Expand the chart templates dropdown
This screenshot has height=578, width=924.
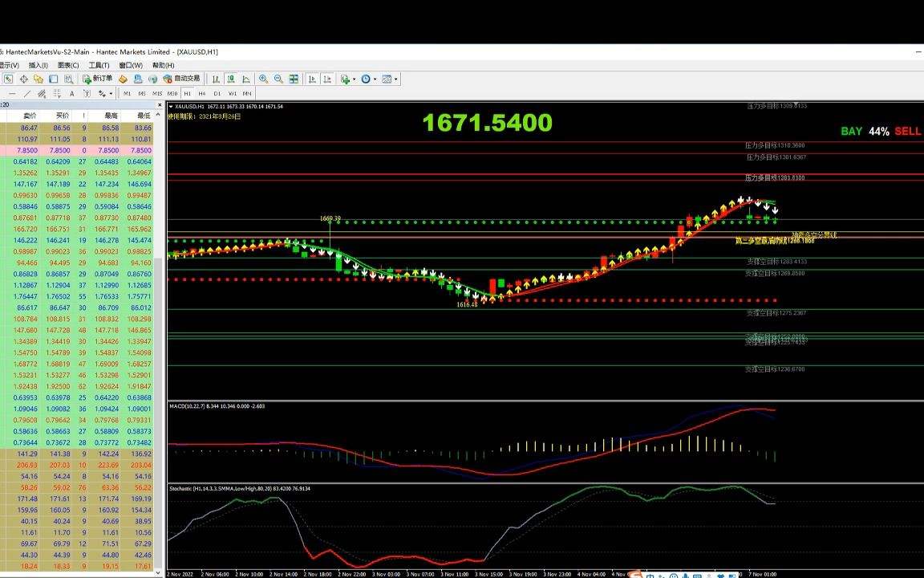(396, 79)
